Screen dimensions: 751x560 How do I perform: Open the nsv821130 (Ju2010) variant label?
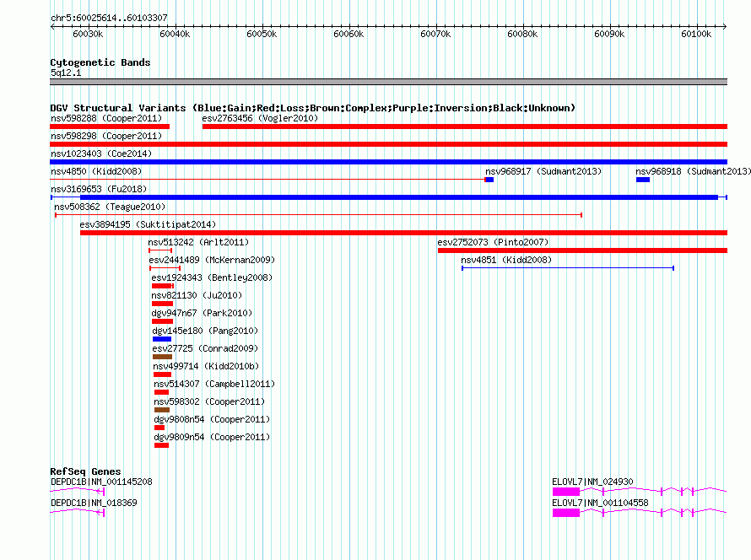coord(197,295)
